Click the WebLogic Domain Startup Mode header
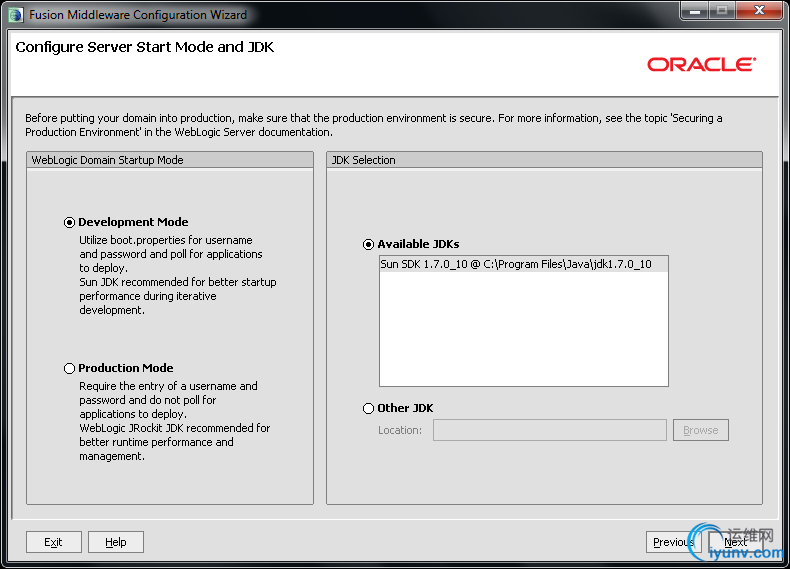Viewport: 790px width, 569px height. tap(170, 160)
